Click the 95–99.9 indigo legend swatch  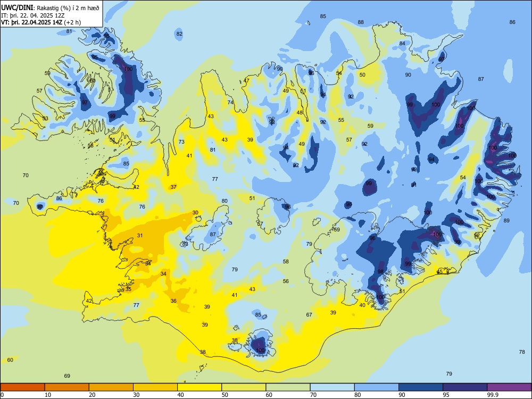click(465, 387)
